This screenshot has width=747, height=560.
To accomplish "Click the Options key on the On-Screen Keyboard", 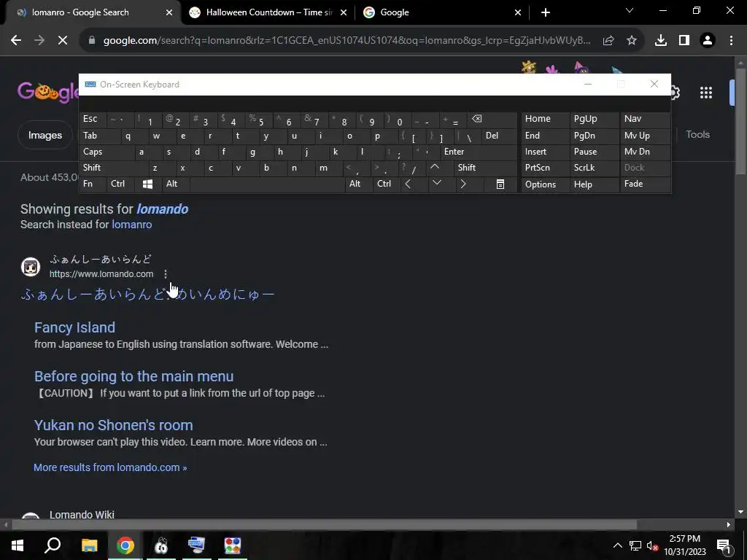I will coord(545,184).
